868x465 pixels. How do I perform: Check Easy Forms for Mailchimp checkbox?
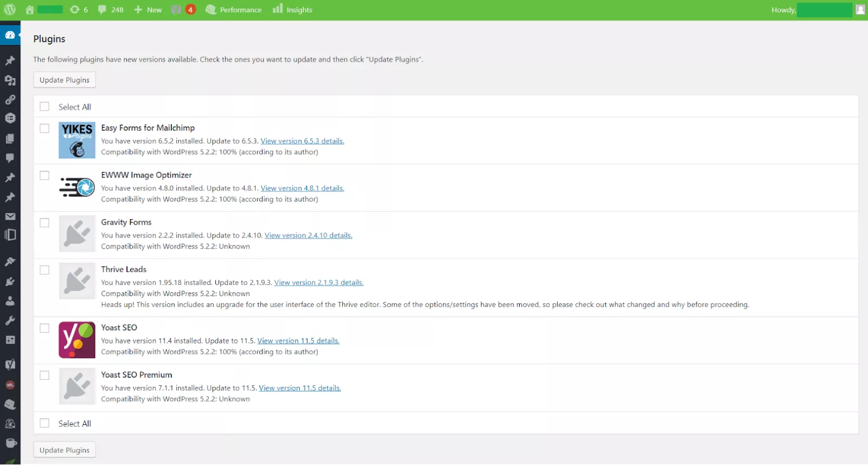[44, 128]
